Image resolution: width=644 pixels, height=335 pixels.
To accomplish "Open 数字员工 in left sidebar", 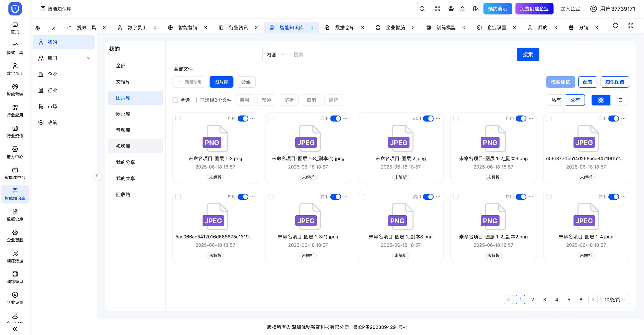I will point(15,69).
